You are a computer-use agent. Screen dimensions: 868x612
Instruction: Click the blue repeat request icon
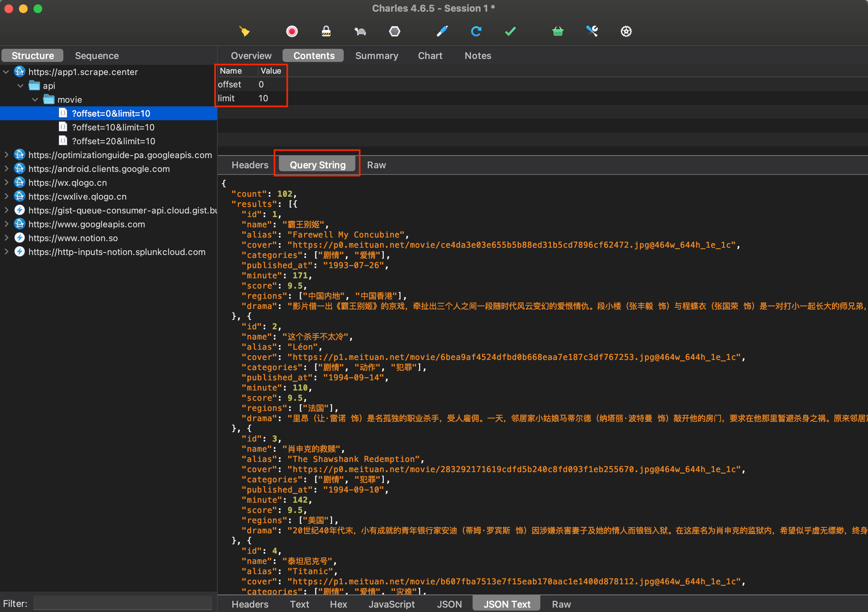point(476,31)
